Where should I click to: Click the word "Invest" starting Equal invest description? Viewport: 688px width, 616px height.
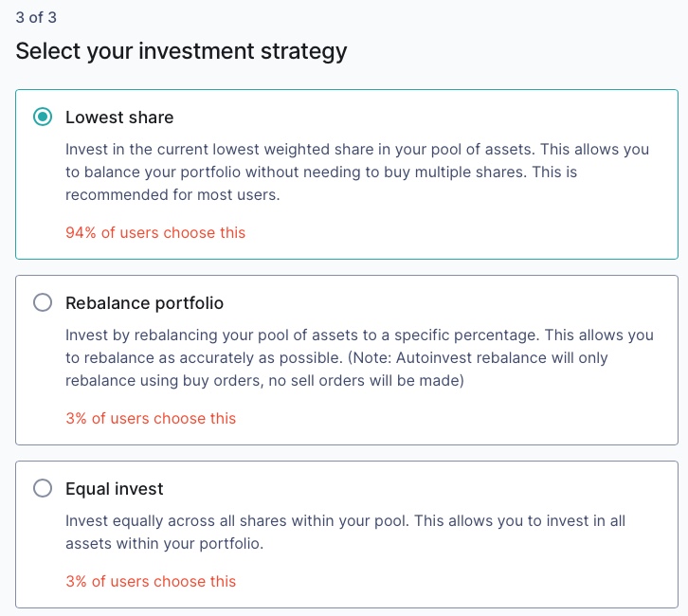click(86, 521)
